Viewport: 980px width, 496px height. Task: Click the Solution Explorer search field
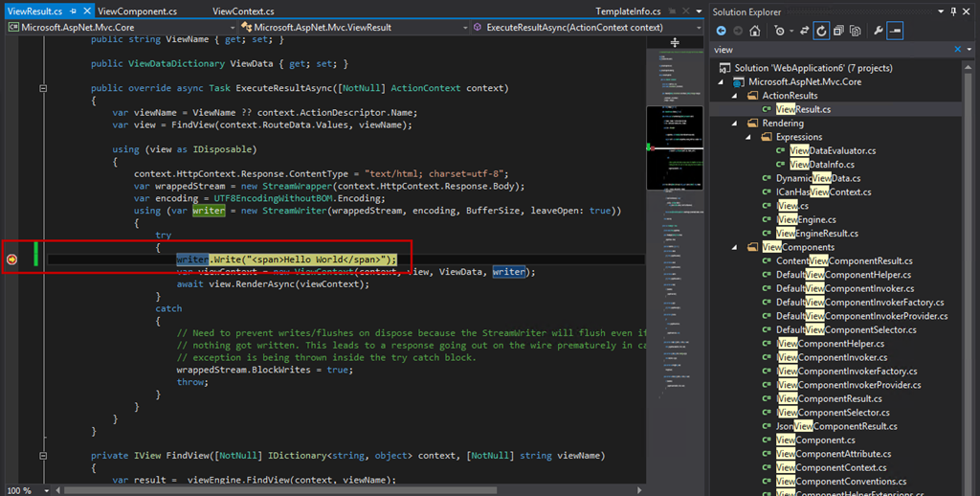click(832, 50)
